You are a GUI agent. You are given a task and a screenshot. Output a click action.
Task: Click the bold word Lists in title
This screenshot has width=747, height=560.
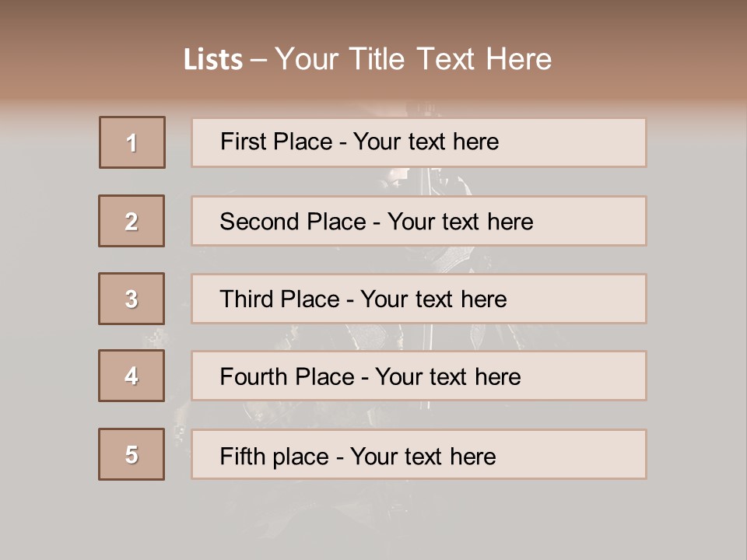click(x=212, y=60)
